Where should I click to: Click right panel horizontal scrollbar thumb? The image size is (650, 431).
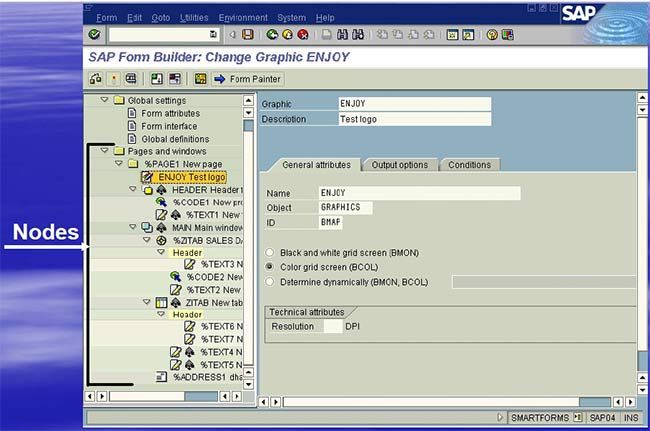click(x=594, y=402)
